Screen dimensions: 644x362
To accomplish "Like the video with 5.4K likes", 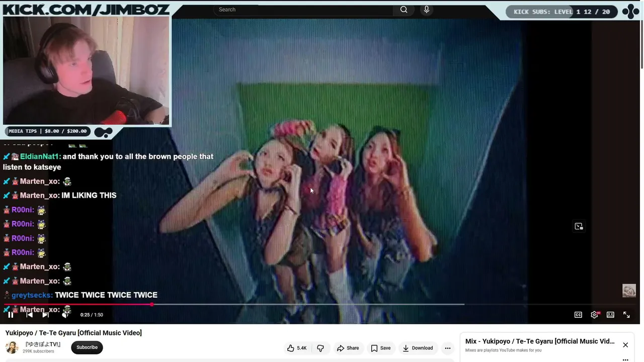I will tap(297, 348).
